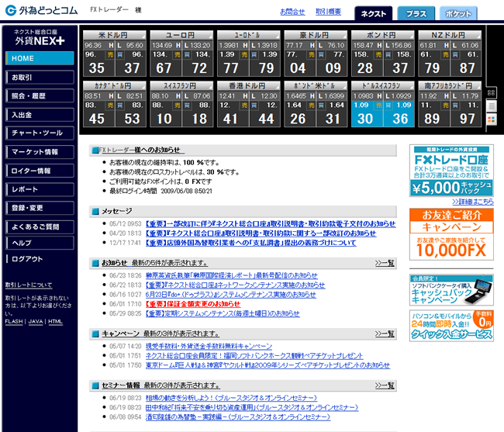This screenshot has height=432, width=504.
Task: Click the お友達ご紹介キャンペーン banner
Action: coord(451,234)
